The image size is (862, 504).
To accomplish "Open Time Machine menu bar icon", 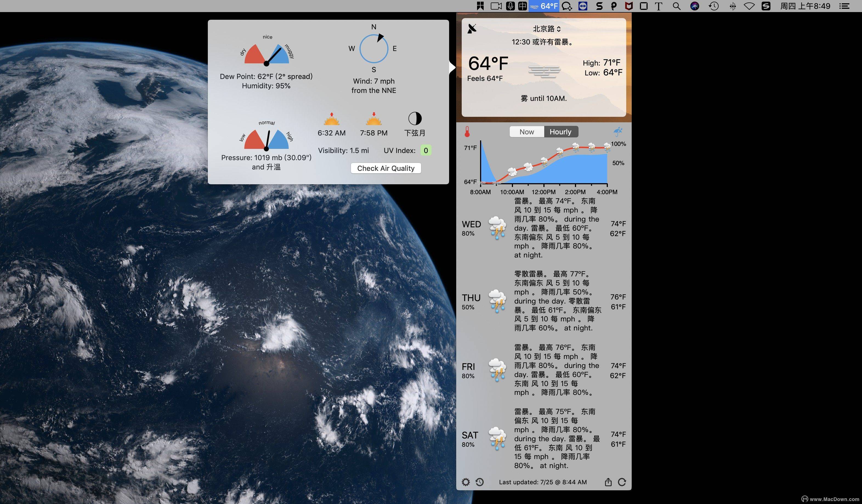I will (714, 6).
